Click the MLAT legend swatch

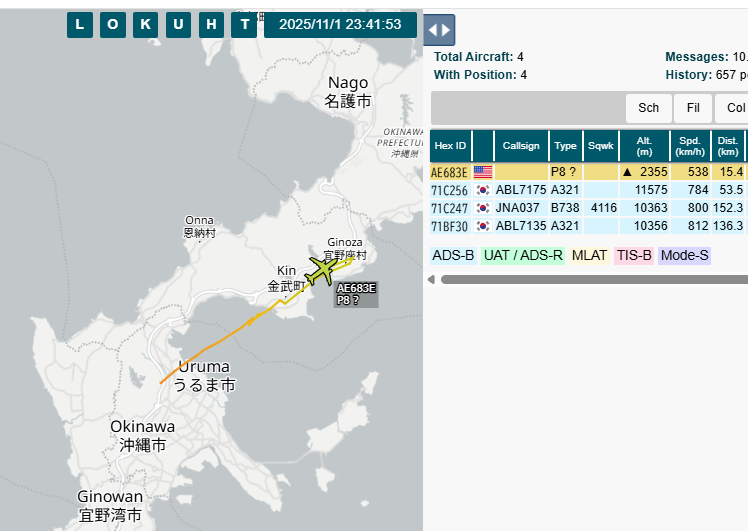(589, 256)
